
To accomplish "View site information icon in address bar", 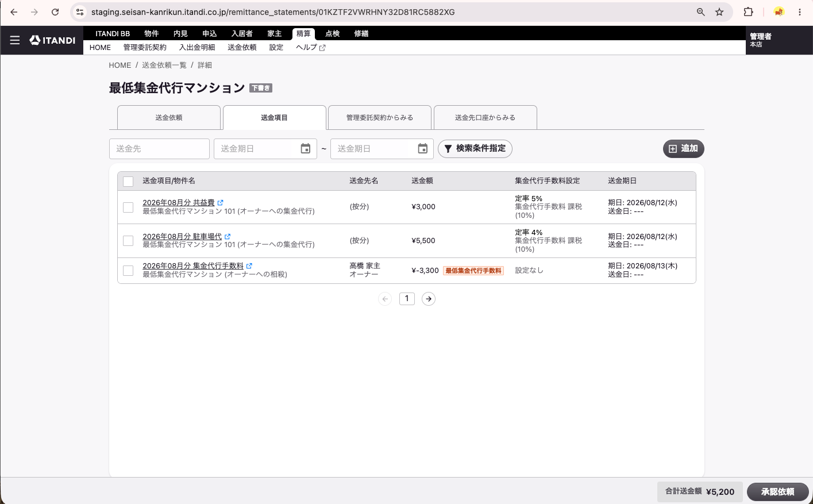I will (80, 12).
